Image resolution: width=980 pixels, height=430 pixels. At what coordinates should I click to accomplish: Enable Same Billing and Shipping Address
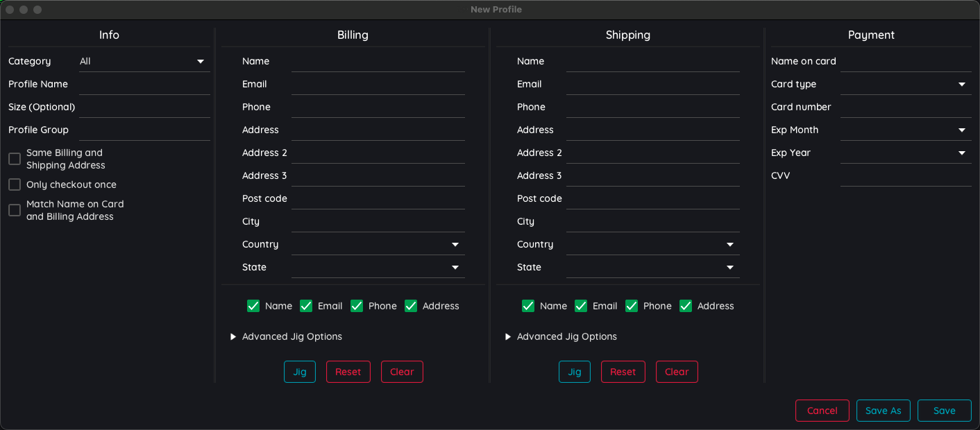coord(14,159)
